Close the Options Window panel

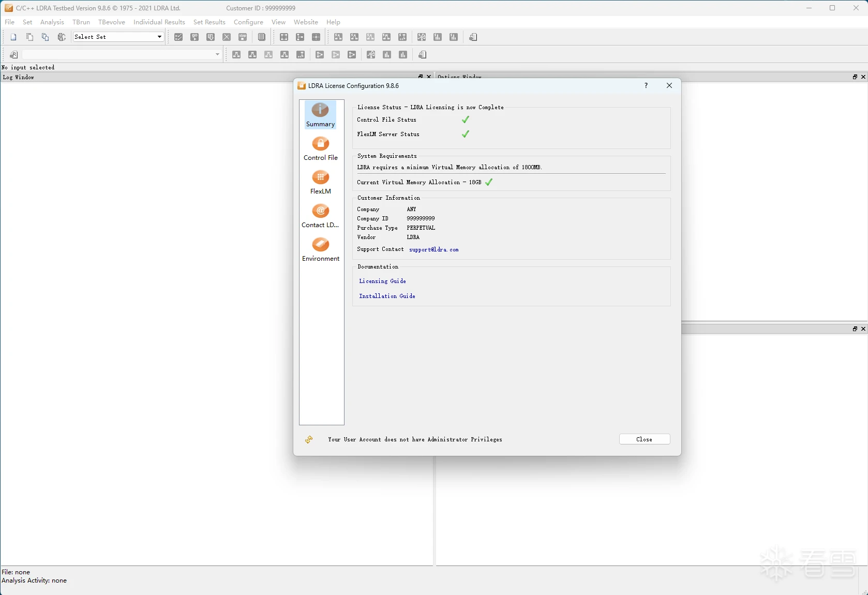click(863, 77)
